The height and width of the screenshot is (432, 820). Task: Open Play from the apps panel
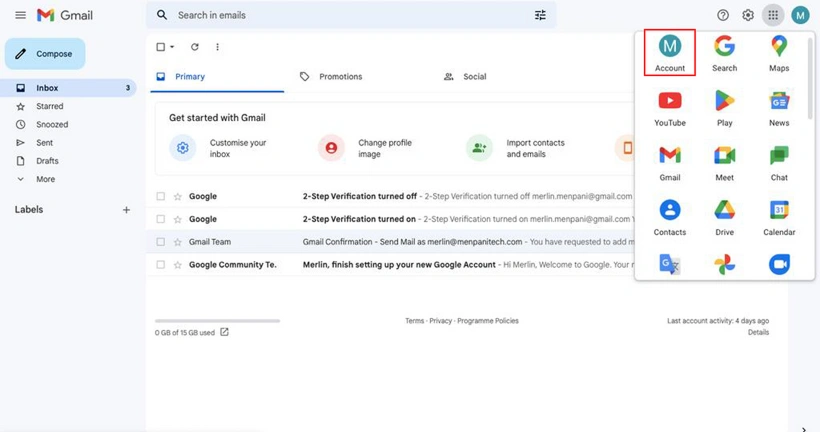click(x=724, y=108)
